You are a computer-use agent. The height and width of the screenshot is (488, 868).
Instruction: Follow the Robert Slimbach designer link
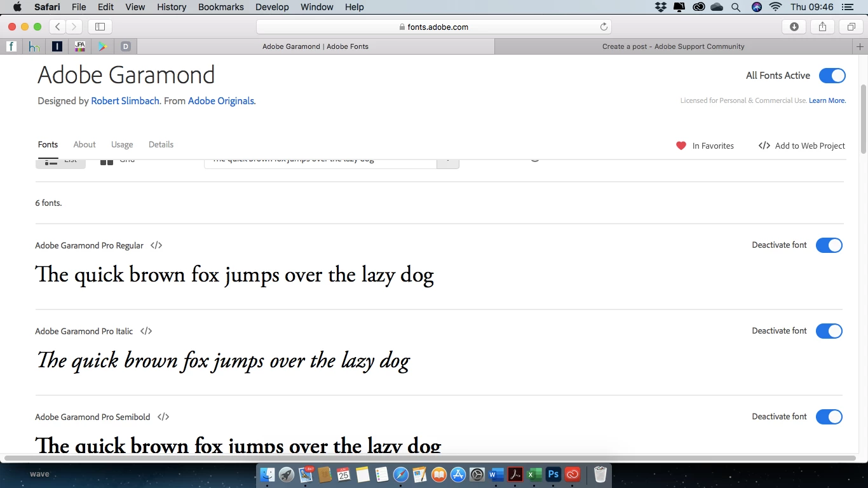point(125,101)
